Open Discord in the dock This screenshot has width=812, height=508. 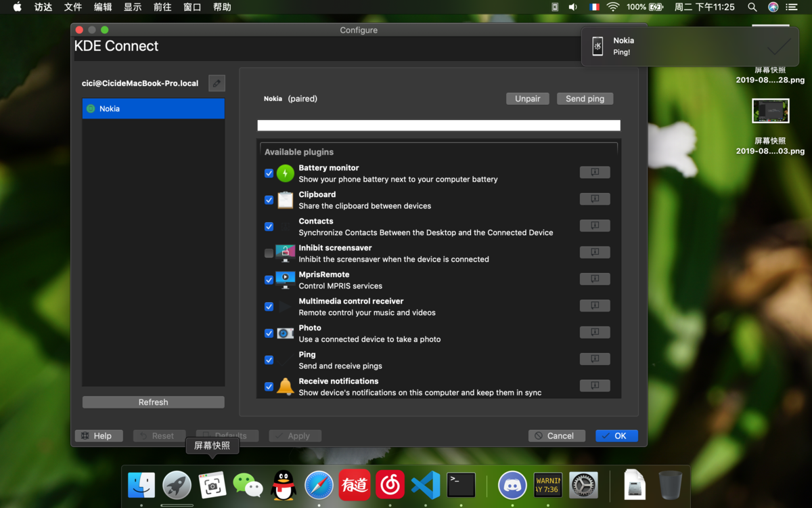coord(512,485)
